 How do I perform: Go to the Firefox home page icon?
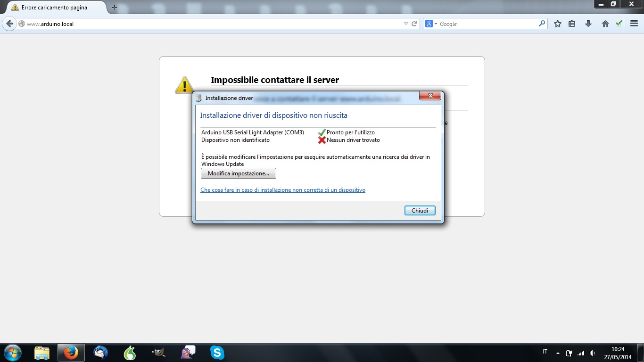click(605, 24)
